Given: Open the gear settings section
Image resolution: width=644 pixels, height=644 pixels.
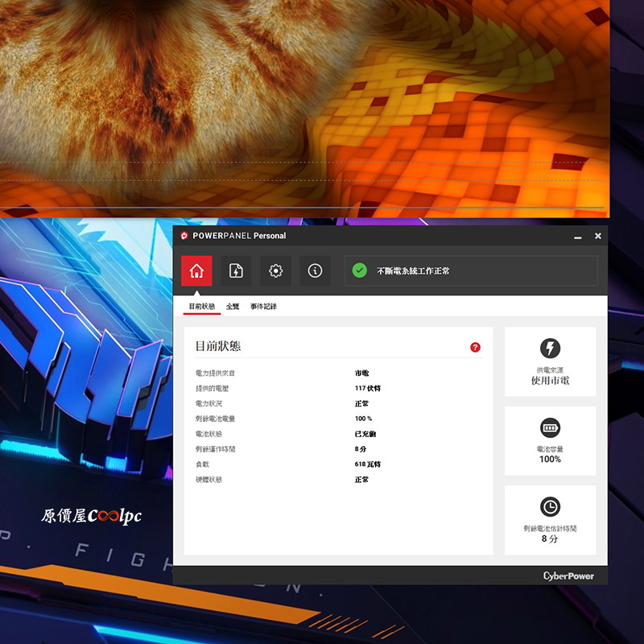Looking at the screenshot, I should tap(275, 270).
